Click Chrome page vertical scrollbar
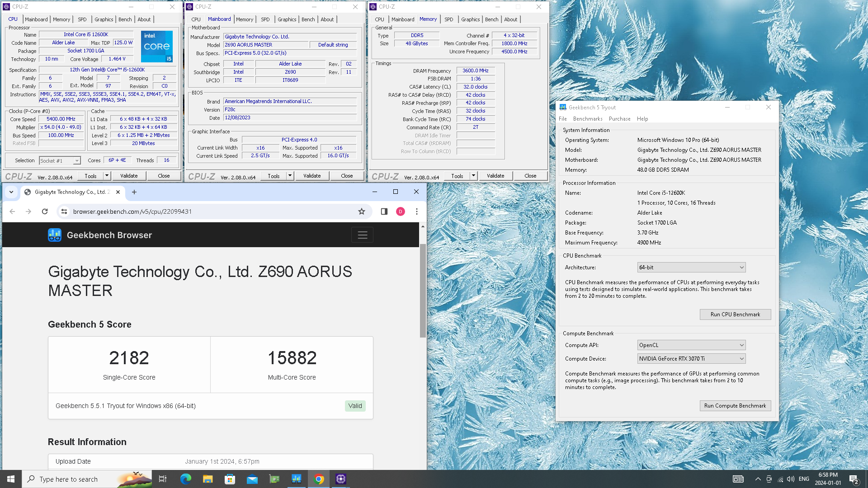Image resolution: width=868 pixels, height=488 pixels. [423, 291]
